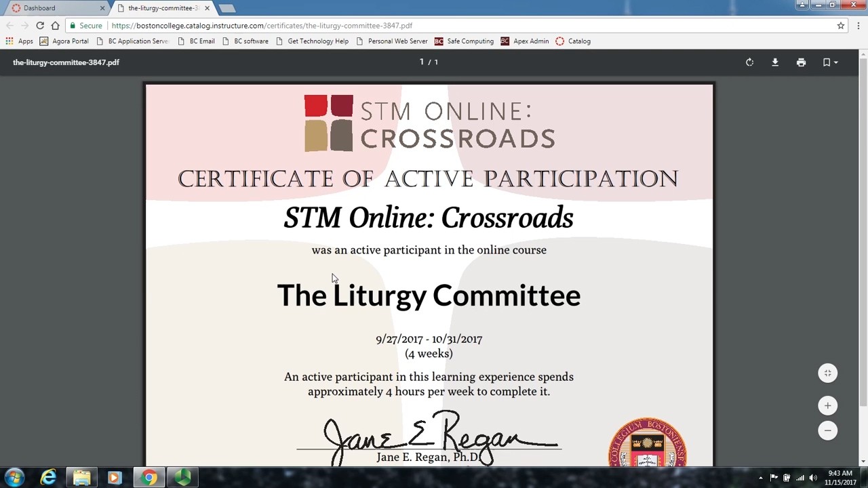Close the Dashboard tab
The height and width of the screenshot is (488, 868).
(102, 8)
